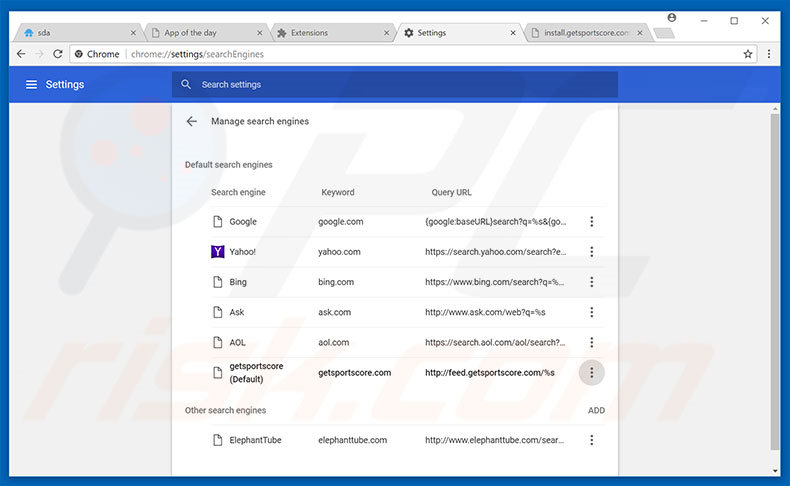This screenshot has height=486, width=790.
Task: Click the Bing engine name
Action: [238, 282]
